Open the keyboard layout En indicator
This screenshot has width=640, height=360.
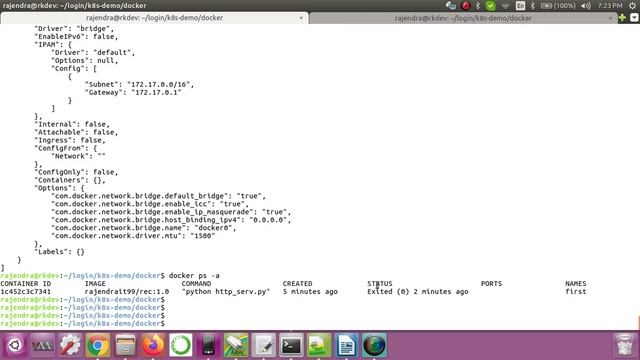pos(520,6)
